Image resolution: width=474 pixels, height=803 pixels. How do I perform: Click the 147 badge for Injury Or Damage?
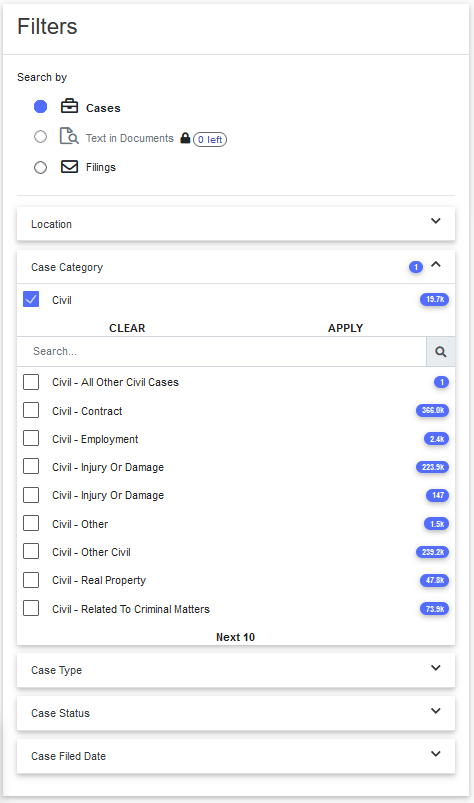pyautogui.click(x=438, y=495)
